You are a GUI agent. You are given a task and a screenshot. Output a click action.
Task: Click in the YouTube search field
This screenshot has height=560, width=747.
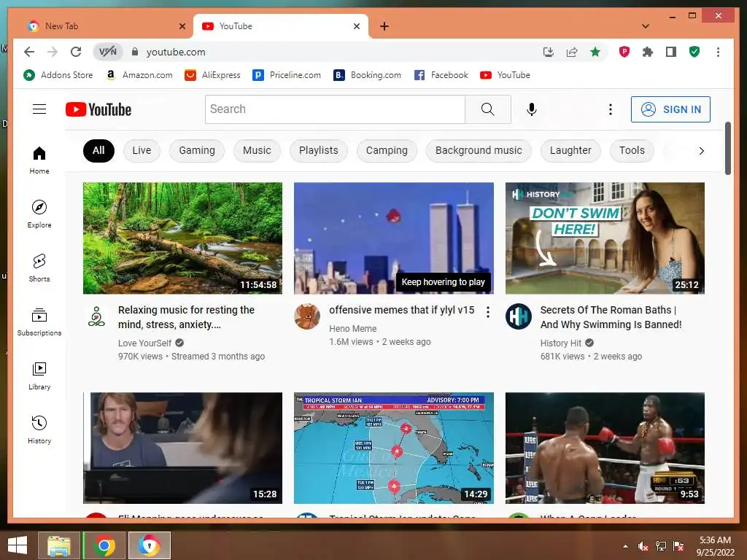click(335, 109)
